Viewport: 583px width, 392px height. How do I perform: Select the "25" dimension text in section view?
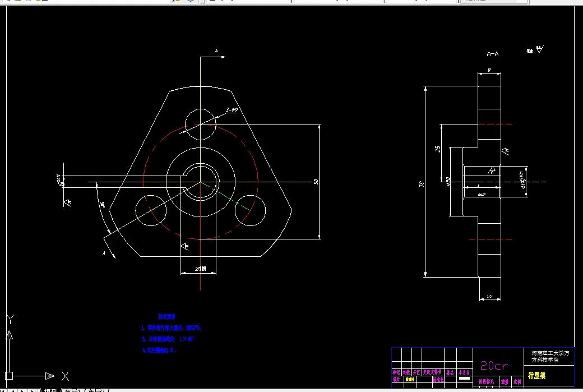pyautogui.click(x=438, y=149)
